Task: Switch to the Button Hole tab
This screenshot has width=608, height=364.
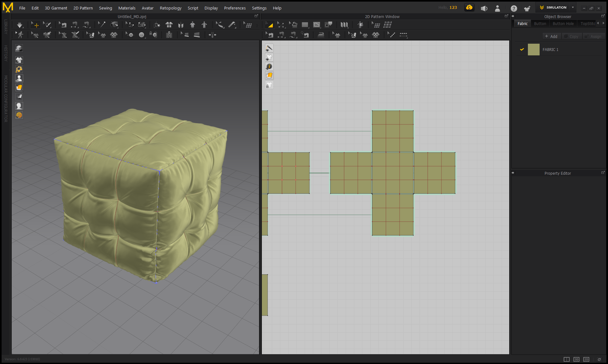Action: 563,23
